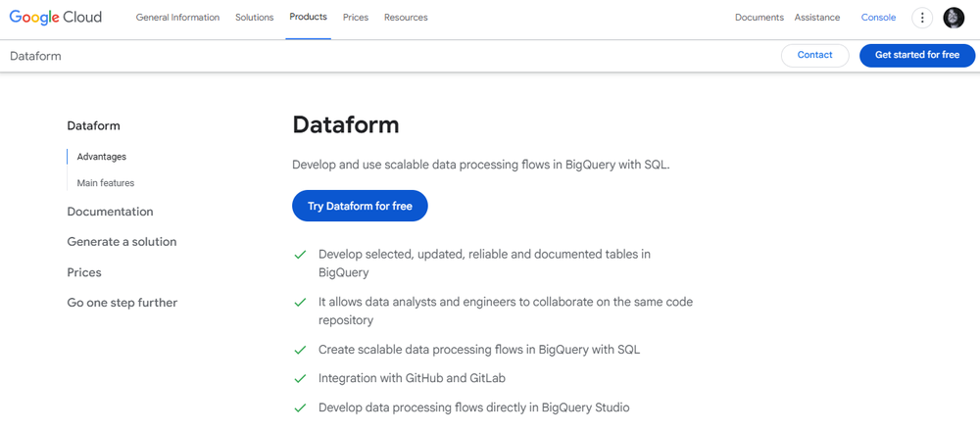Open Documentation section in sidebar
This screenshot has height=432, width=980.
110,212
